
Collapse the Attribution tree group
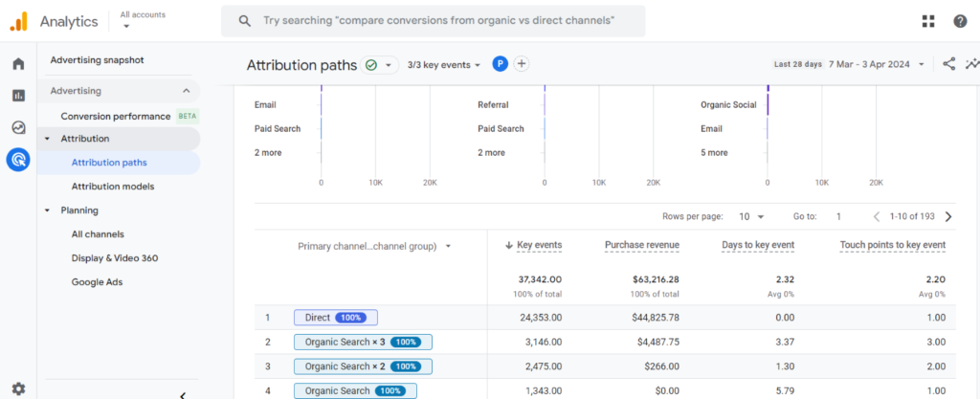click(48, 139)
